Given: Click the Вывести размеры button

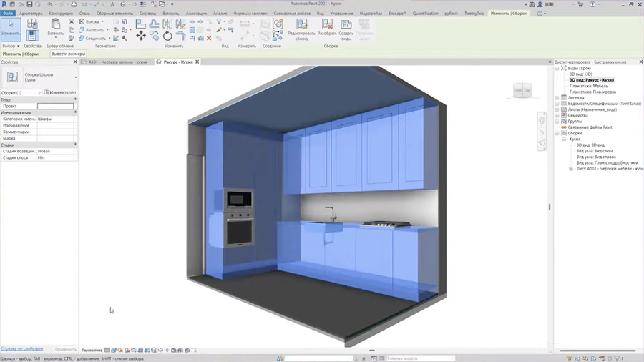Looking at the screenshot, I should 68,54.
